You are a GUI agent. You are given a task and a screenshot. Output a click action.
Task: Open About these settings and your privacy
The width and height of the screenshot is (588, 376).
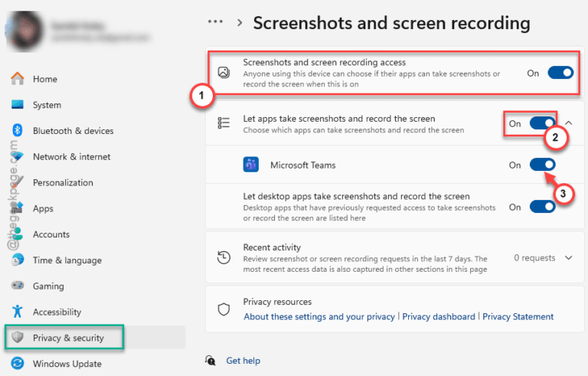tap(319, 317)
